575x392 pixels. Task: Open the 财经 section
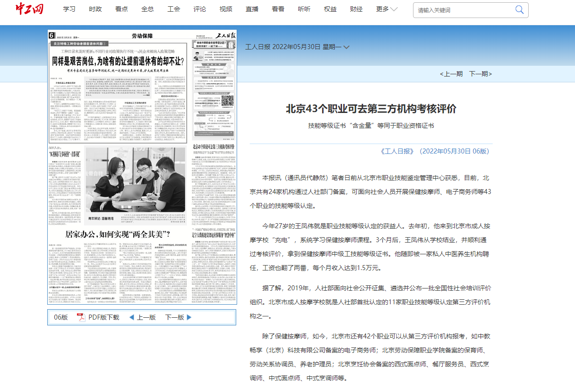356,9
